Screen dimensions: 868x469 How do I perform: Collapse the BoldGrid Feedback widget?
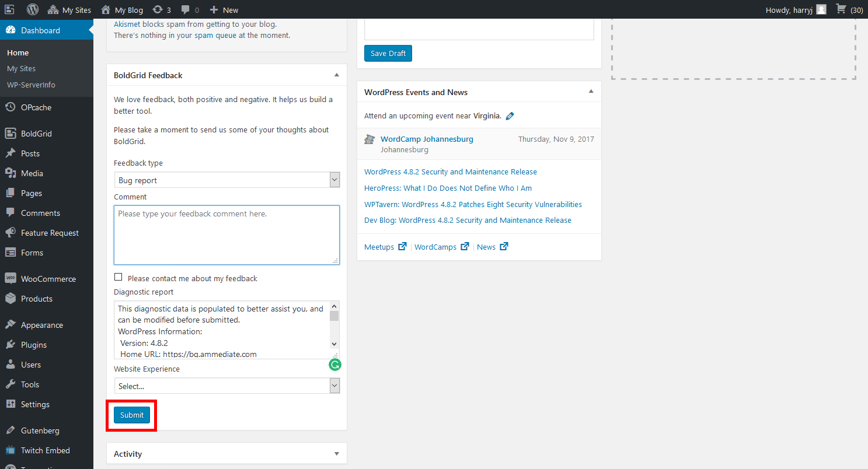click(336, 75)
